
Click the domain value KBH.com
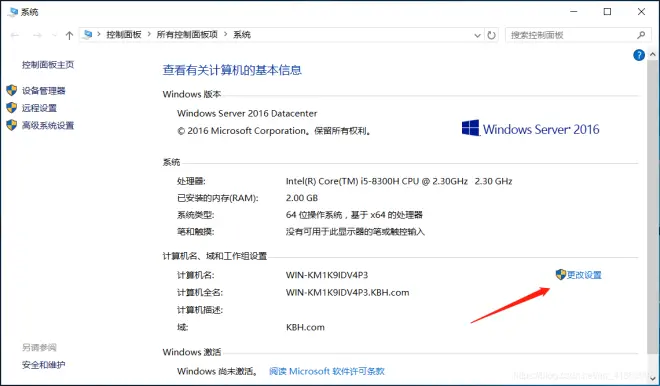(305, 327)
